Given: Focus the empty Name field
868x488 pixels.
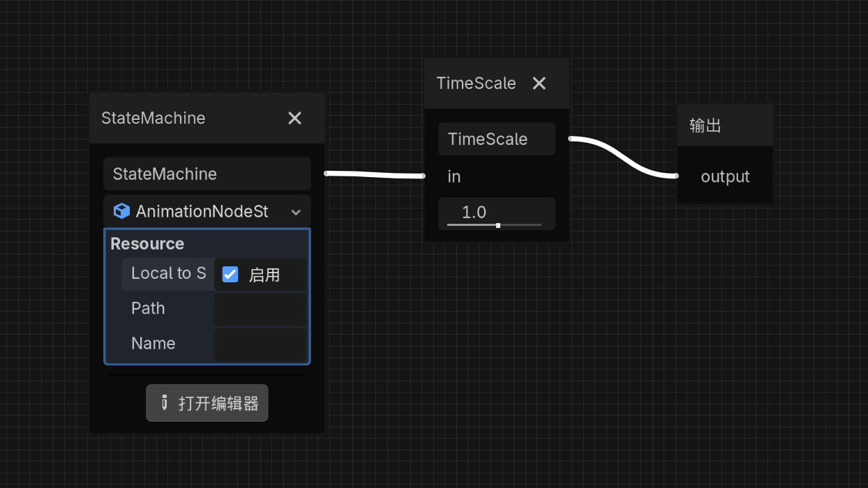Looking at the screenshot, I should coord(260,344).
